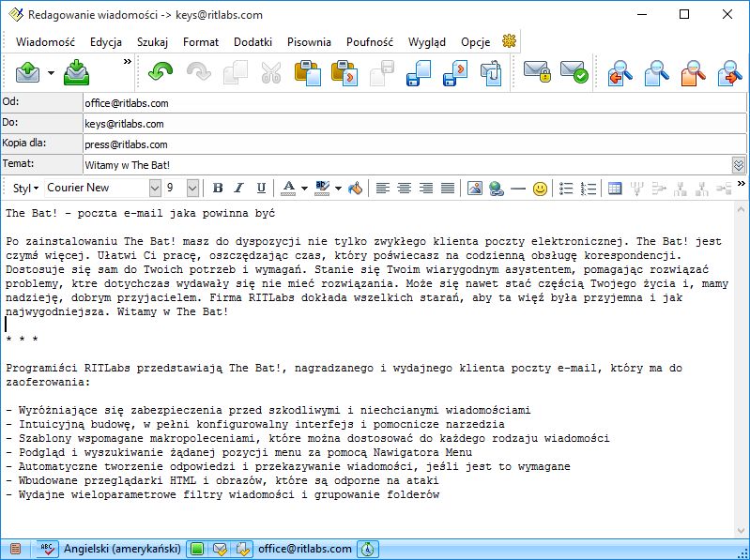Expand the hidden main toolbar buttons chevron
The height and width of the screenshot is (560, 750).
[128, 61]
